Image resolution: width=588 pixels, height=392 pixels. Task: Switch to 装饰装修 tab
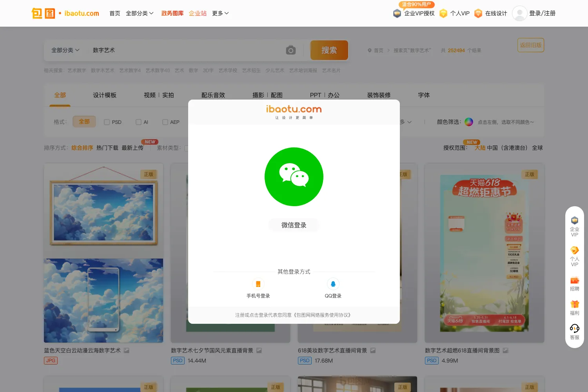[x=379, y=95]
